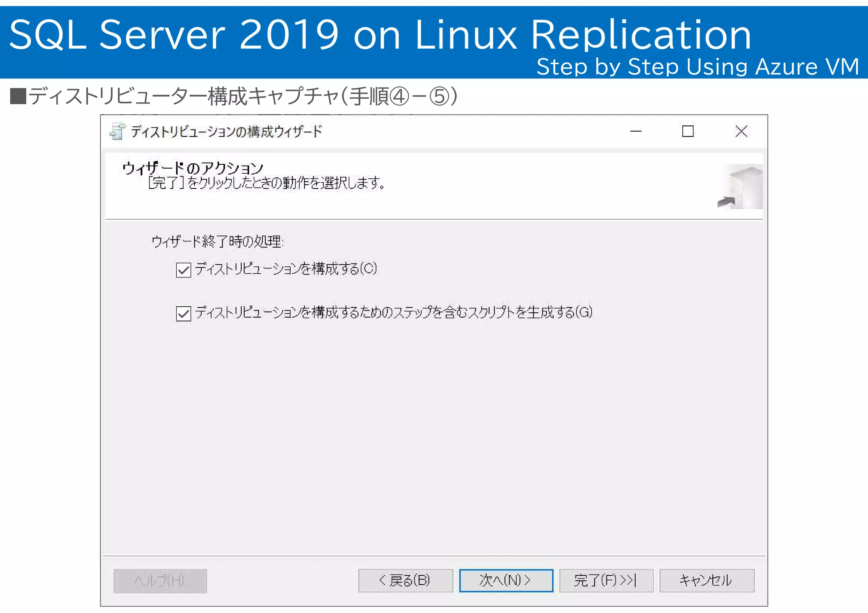This screenshot has height=613, width=868.
Task: Click the ディストリビューションの構成ウィザード title text
Action: [226, 132]
